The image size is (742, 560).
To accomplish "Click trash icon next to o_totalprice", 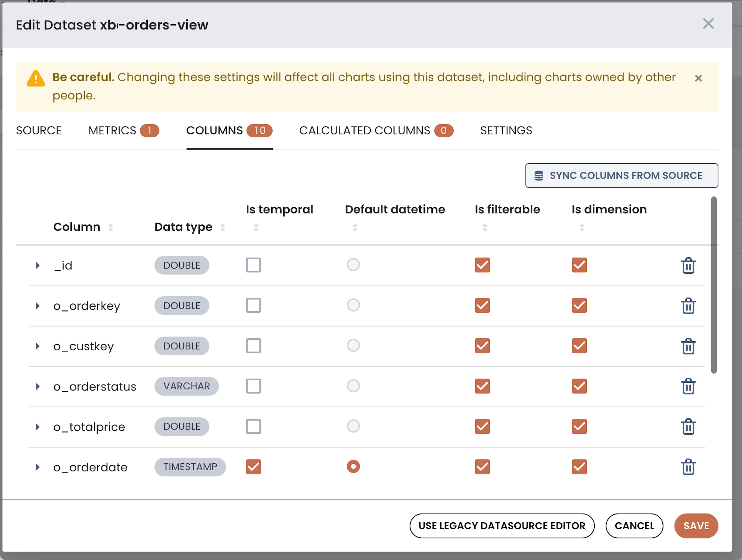I will pos(688,427).
